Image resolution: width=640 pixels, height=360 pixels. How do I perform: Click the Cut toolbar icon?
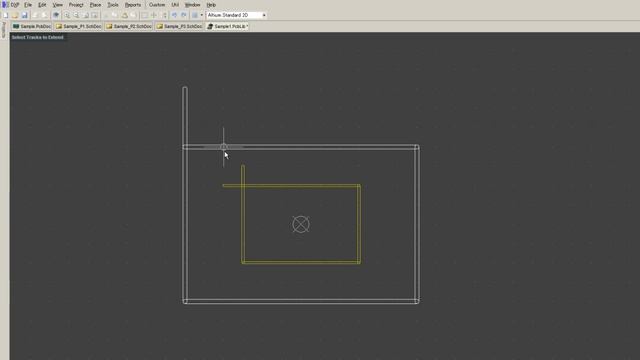[x=106, y=15]
